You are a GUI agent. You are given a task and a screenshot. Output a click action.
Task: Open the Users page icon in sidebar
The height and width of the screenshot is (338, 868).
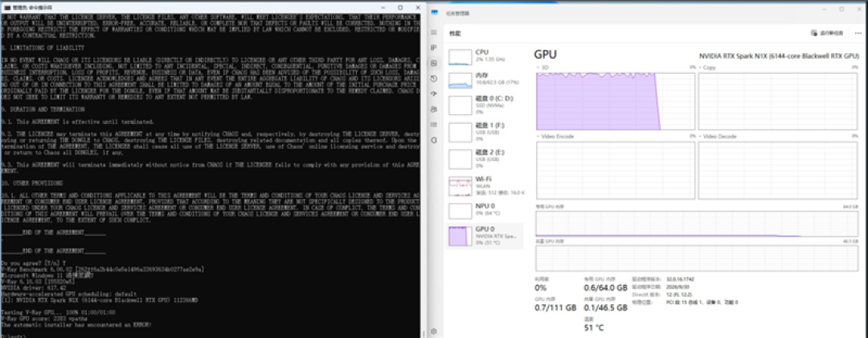point(434,109)
